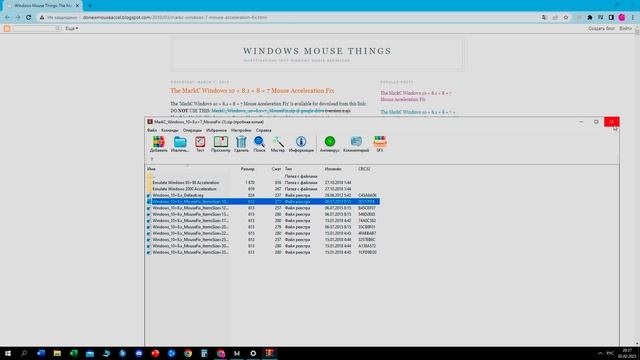Click the browser back arrow

click(7, 18)
